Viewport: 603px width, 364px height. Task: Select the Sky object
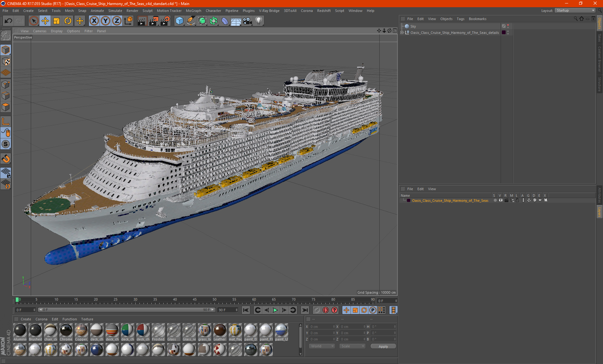[413, 26]
